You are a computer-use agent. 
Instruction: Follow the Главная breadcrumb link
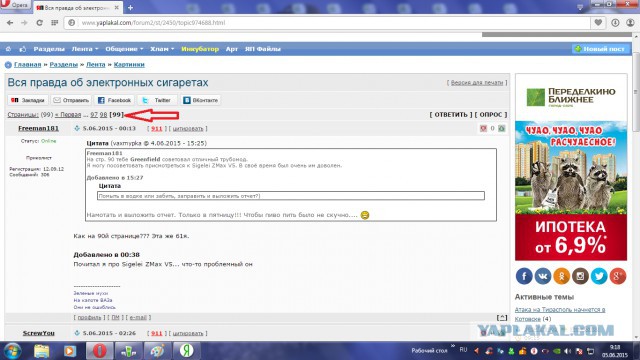pos(27,64)
